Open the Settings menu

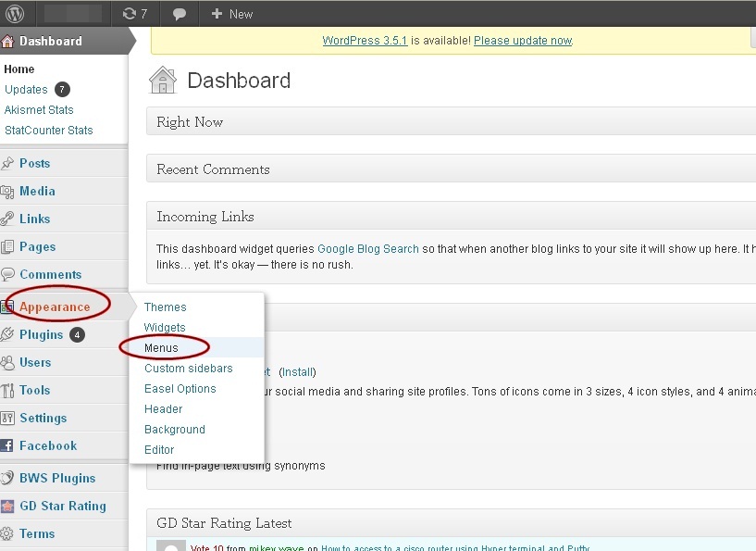pos(43,419)
